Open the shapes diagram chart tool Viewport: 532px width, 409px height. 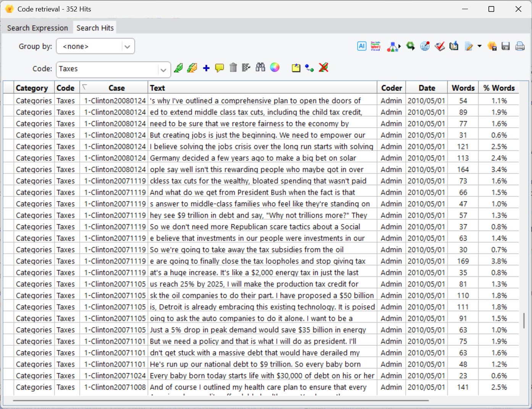[x=393, y=47]
